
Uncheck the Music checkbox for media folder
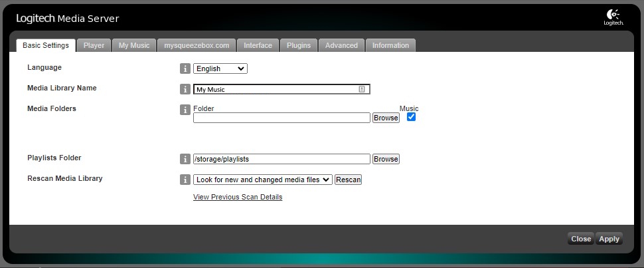(411, 117)
